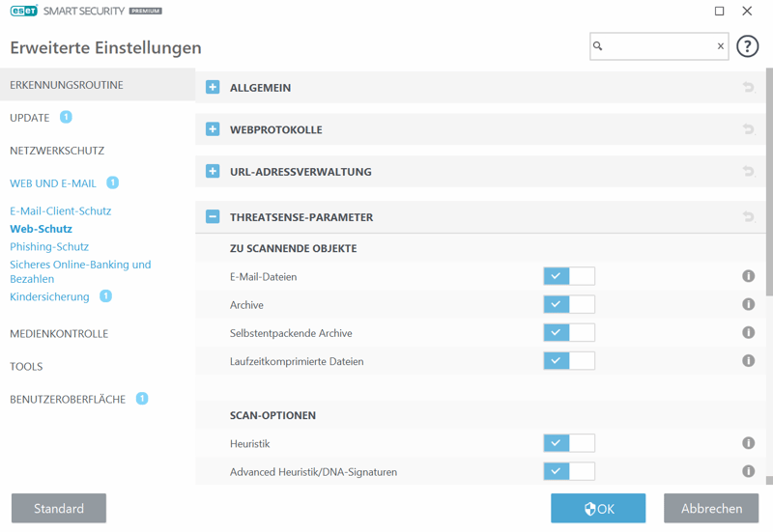Open the Netzwerkschutz settings category
The height and width of the screenshot is (532, 773).
(57, 151)
